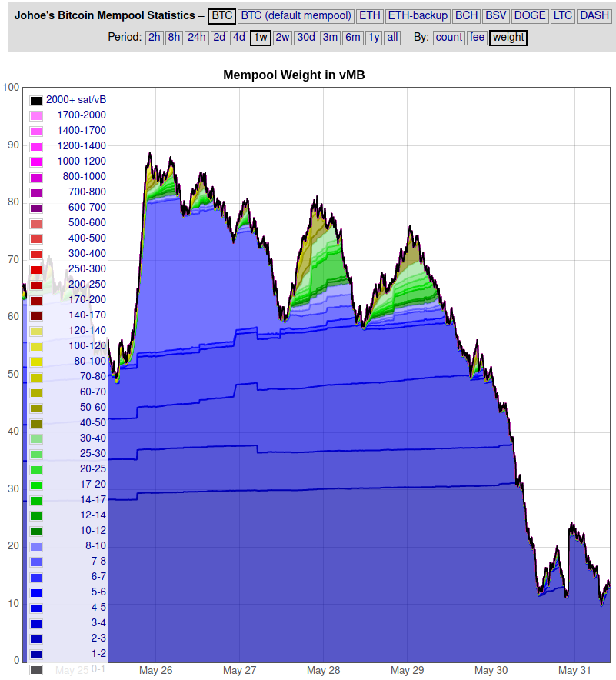Image resolution: width=616 pixels, height=680 pixels.
Task: Click the 17-20 bright green swatch
Action: pos(36,485)
